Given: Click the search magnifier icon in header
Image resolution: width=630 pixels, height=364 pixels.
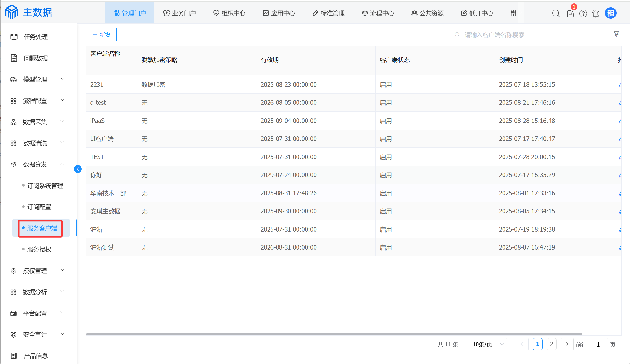Looking at the screenshot, I should pos(556,13).
